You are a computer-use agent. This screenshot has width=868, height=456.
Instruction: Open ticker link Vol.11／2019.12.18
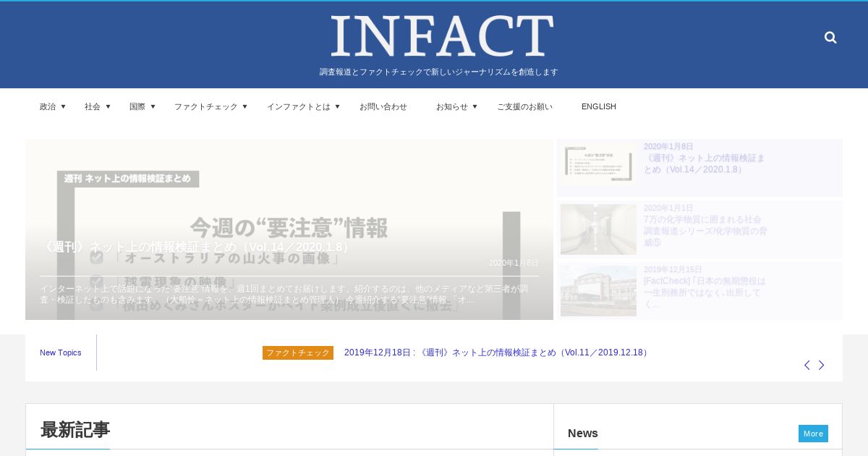coord(498,352)
